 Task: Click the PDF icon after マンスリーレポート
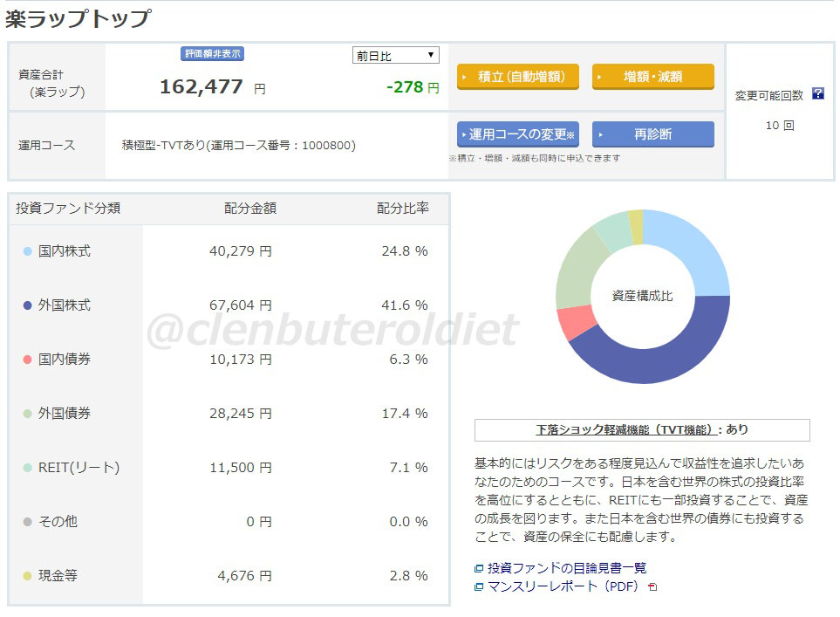point(652,587)
